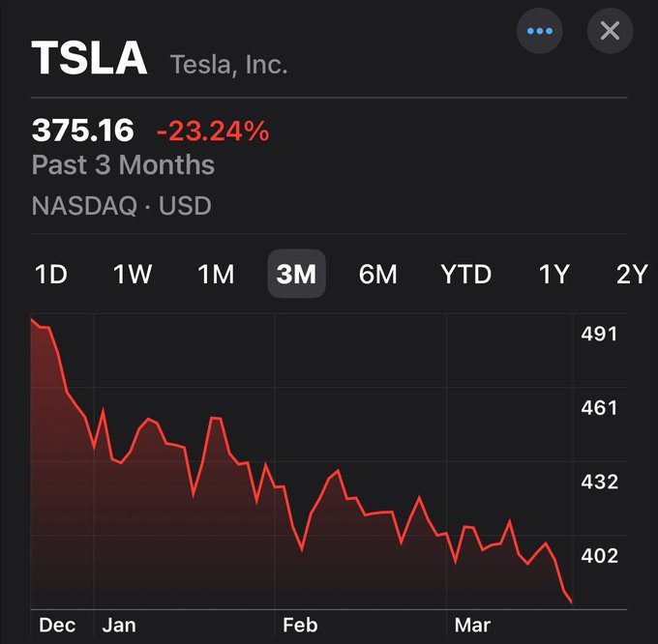
Task: Toggle the -23.24% change display
Action: point(213,131)
